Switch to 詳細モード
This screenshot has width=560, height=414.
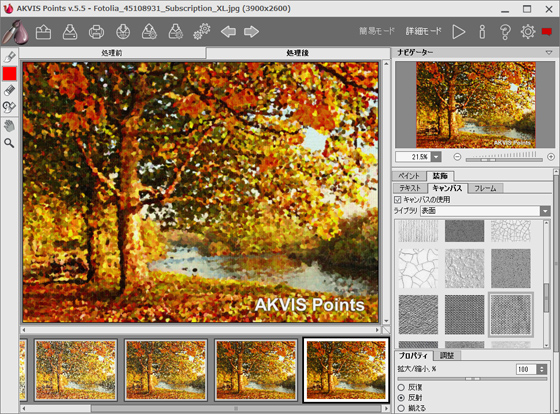pos(424,31)
